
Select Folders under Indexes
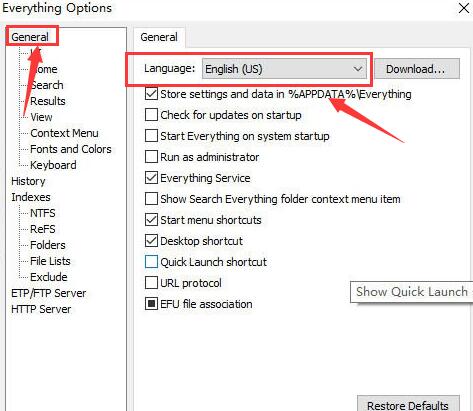48,245
